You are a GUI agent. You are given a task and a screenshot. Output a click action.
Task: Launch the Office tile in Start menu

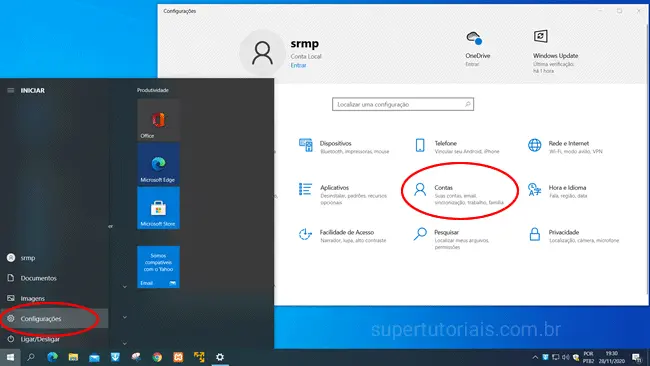tap(158, 119)
